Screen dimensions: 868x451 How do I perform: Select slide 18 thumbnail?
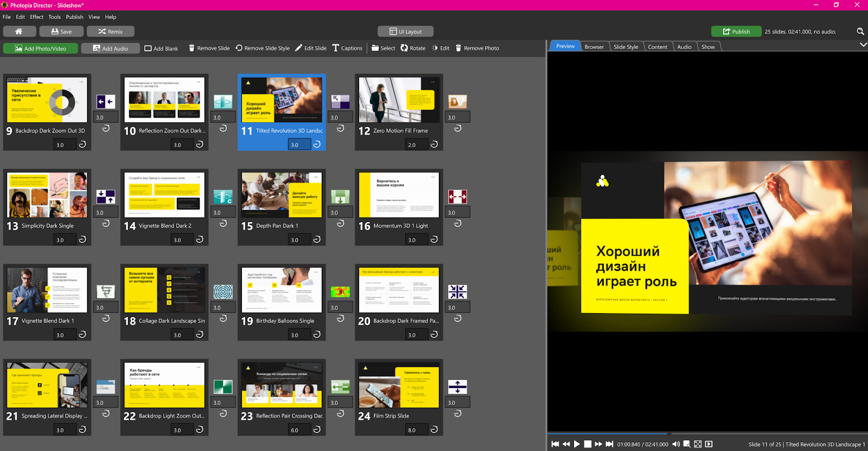pos(164,290)
